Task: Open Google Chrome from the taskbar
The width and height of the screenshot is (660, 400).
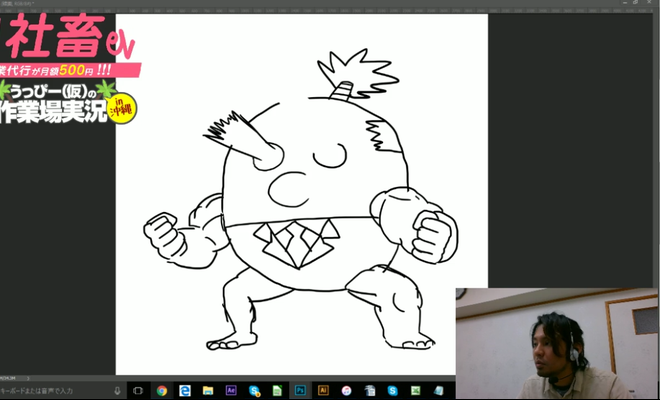Action: pos(161,390)
